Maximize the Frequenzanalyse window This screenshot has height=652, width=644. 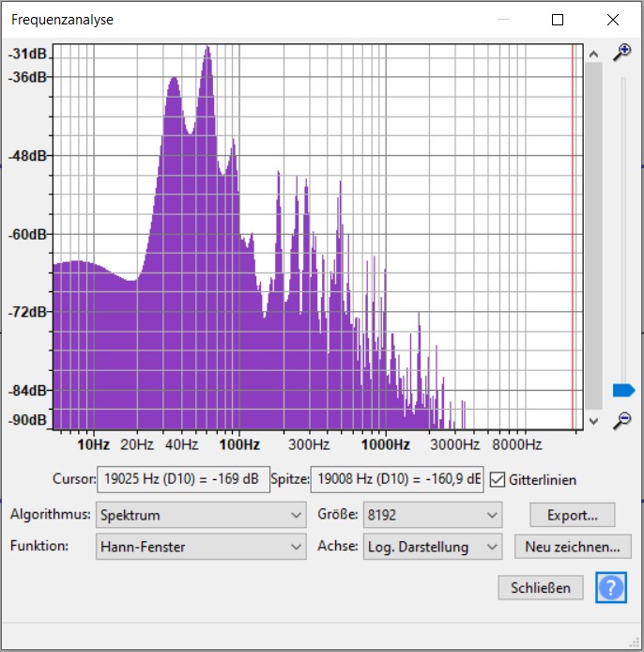tap(558, 20)
